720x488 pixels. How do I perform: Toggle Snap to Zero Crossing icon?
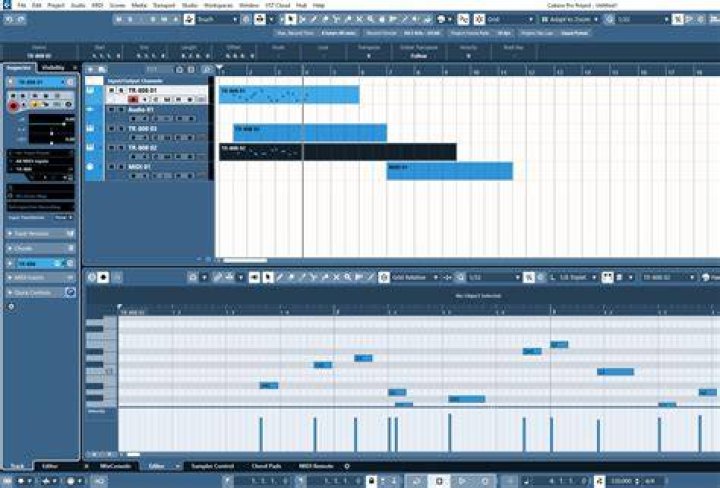coord(463,19)
